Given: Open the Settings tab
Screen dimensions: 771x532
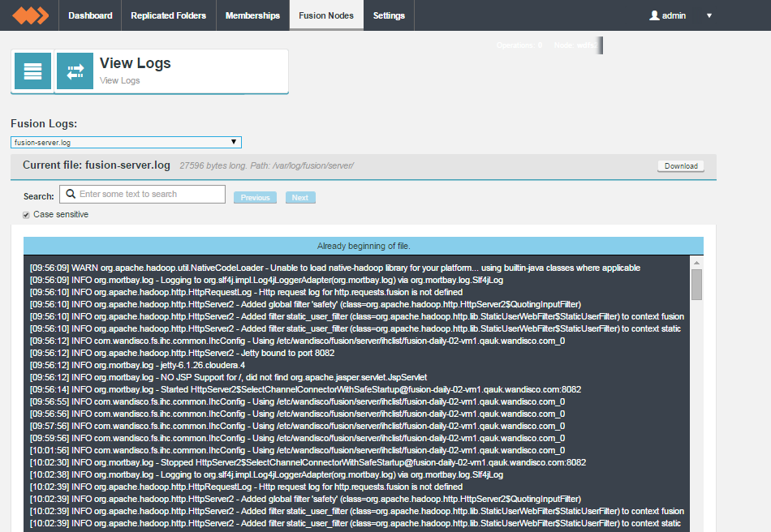Looking at the screenshot, I should pyautogui.click(x=389, y=15).
